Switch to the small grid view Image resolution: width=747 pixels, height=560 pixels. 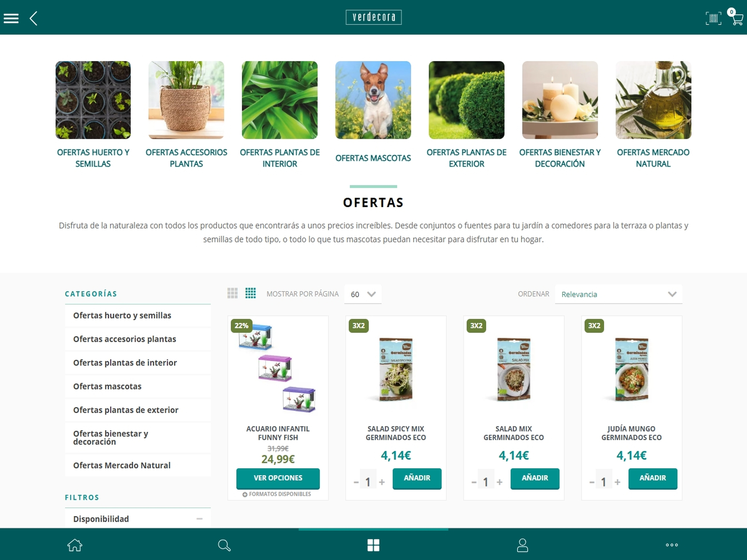(250, 293)
